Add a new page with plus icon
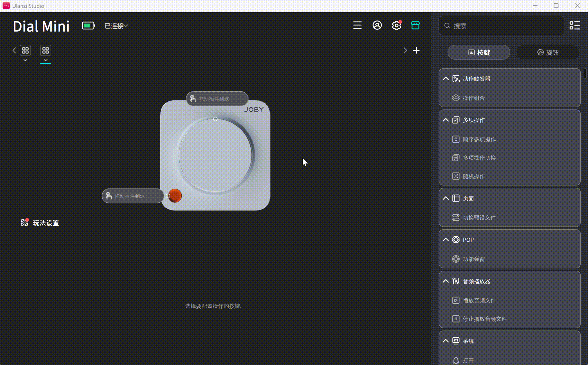Viewport: 588px width, 365px height. [x=416, y=51]
